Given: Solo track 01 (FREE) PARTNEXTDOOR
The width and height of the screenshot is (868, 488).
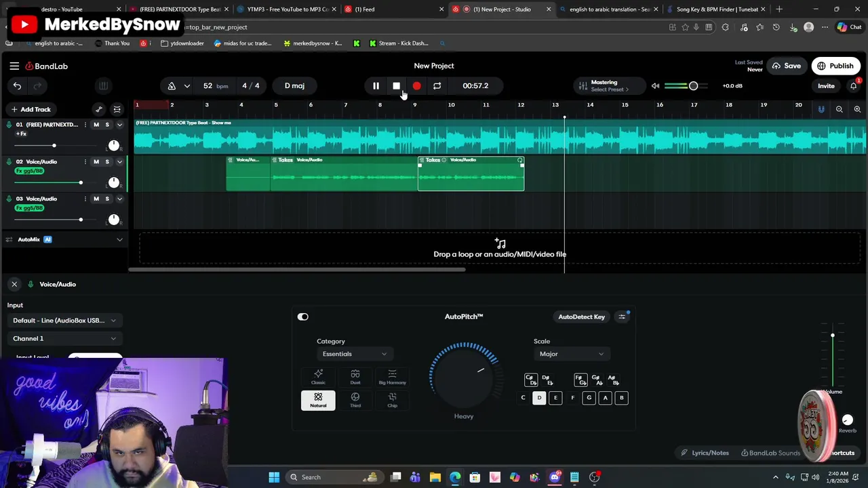Looking at the screenshot, I should pos(107,125).
